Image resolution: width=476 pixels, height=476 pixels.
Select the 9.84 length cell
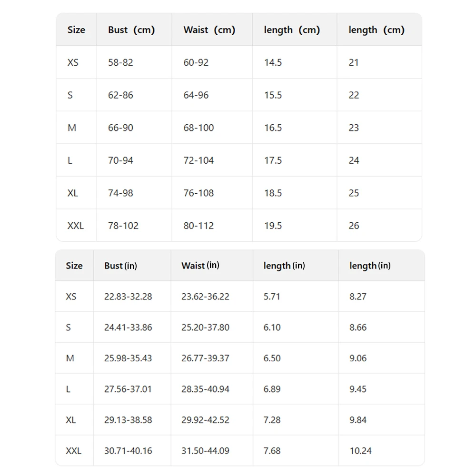358,420
